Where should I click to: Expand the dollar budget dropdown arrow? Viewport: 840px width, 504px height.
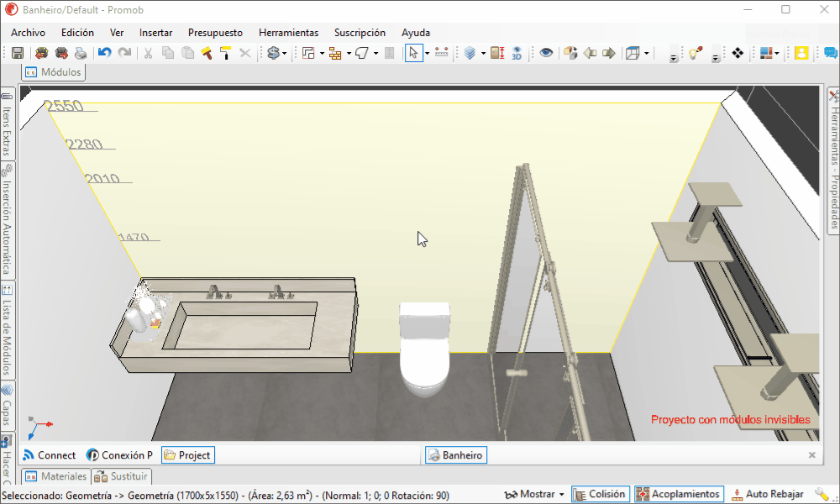(x=284, y=53)
